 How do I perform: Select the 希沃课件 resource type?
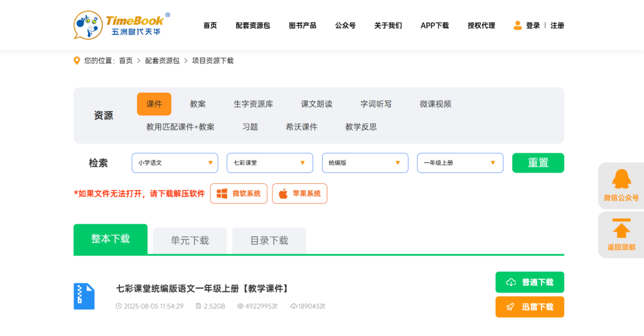pos(302,127)
